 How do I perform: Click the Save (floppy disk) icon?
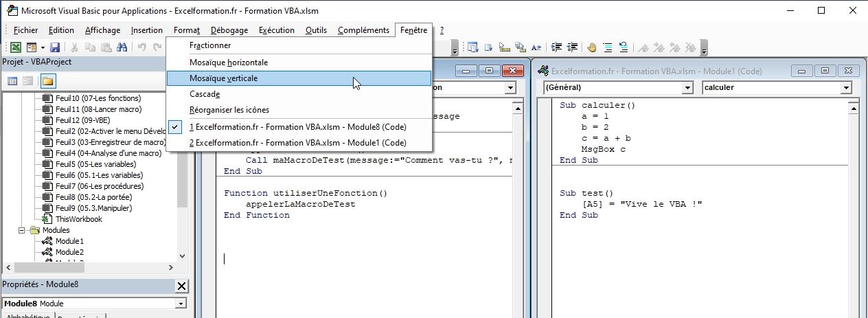pos(55,47)
